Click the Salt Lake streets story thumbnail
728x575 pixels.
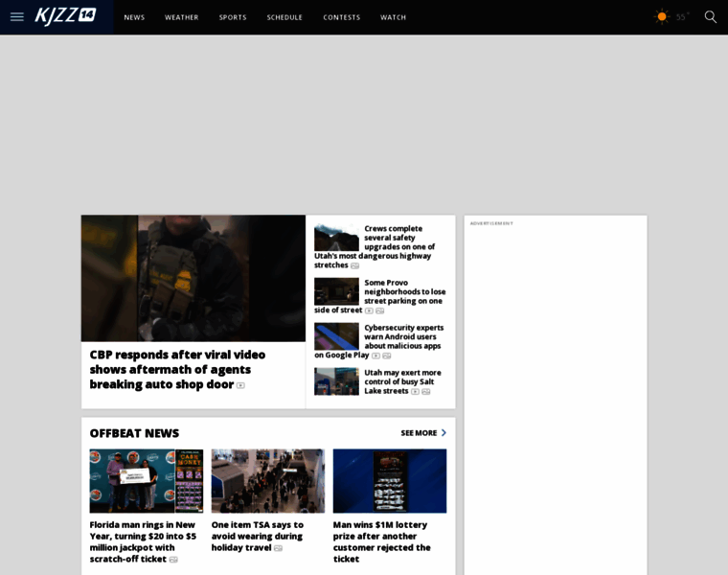(x=336, y=381)
